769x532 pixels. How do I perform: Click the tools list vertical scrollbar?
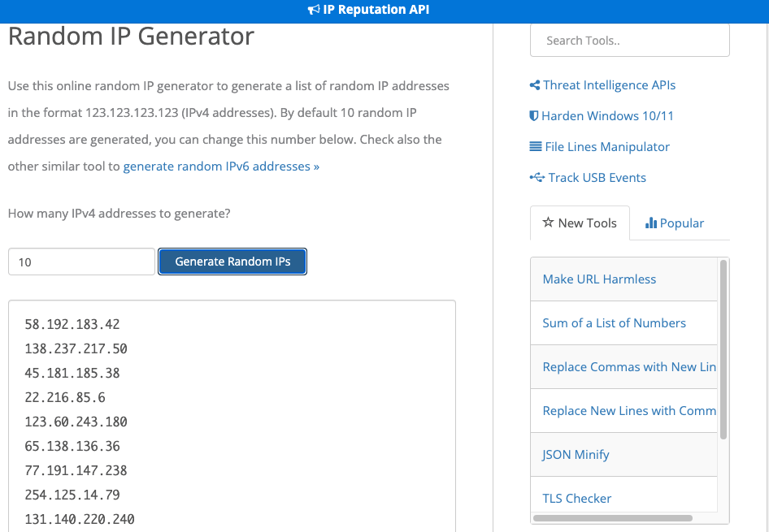[x=723, y=349]
